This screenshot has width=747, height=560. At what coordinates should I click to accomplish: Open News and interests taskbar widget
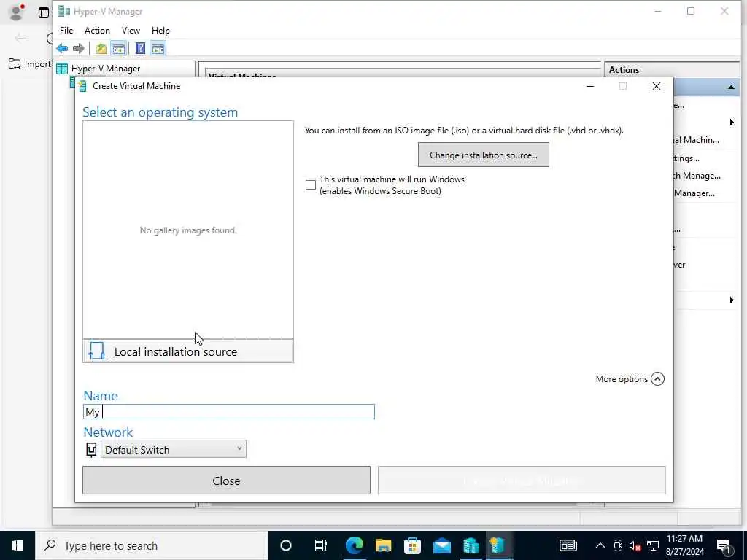(568, 545)
